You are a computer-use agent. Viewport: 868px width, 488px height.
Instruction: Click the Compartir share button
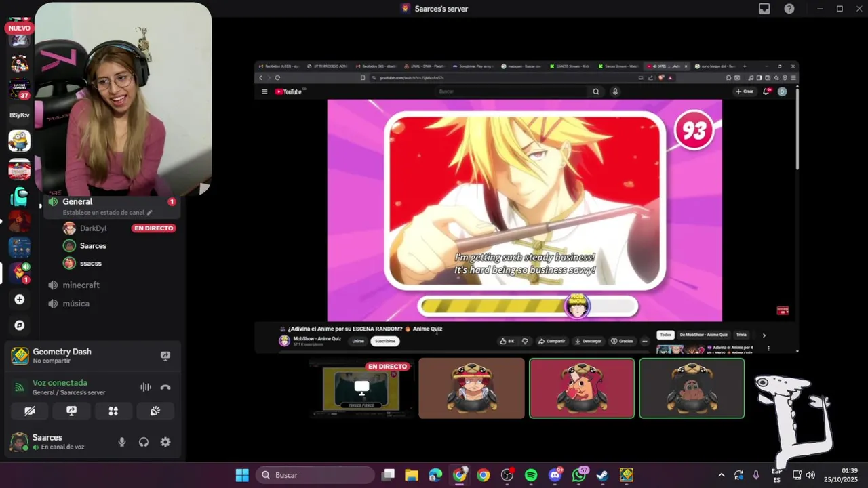[552, 341]
